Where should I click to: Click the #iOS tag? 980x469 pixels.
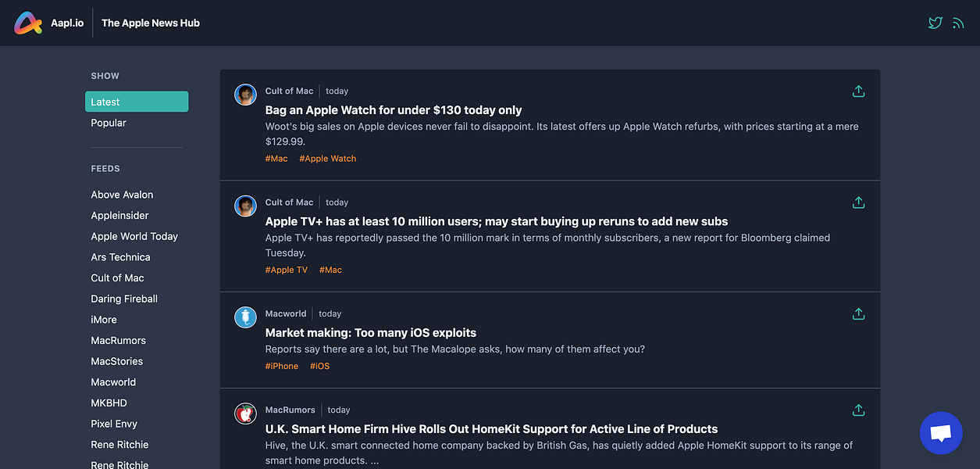point(320,366)
